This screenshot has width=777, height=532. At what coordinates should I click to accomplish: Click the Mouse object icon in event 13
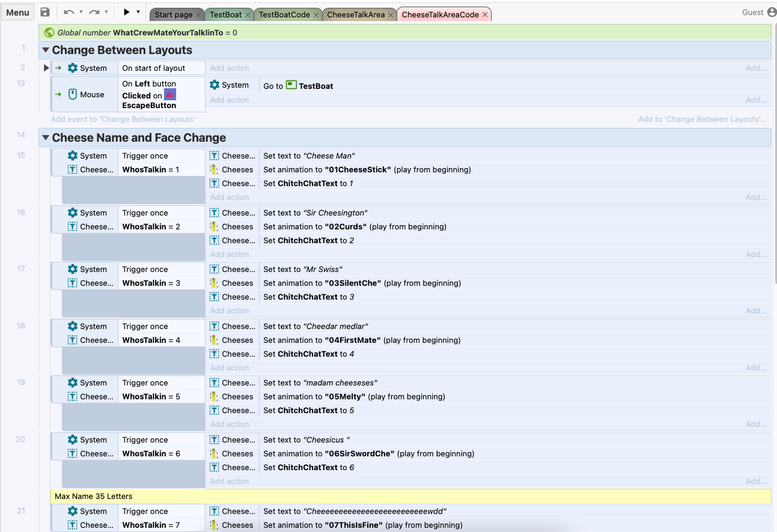coord(73,94)
